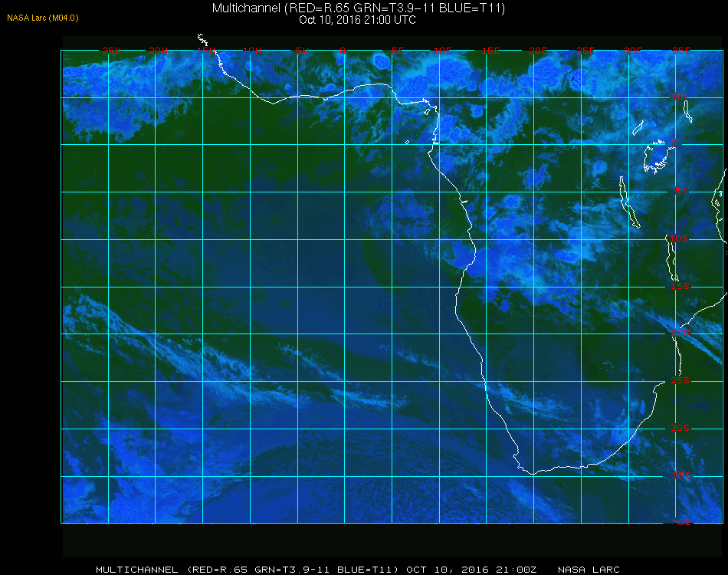Click the 30E longitude label
The width and height of the screenshot is (728, 575).
633,51
